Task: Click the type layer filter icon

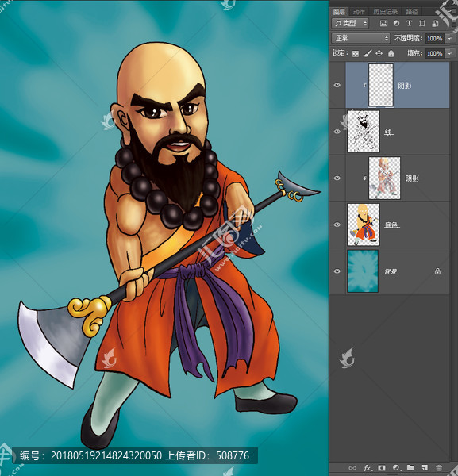Action: (409, 23)
